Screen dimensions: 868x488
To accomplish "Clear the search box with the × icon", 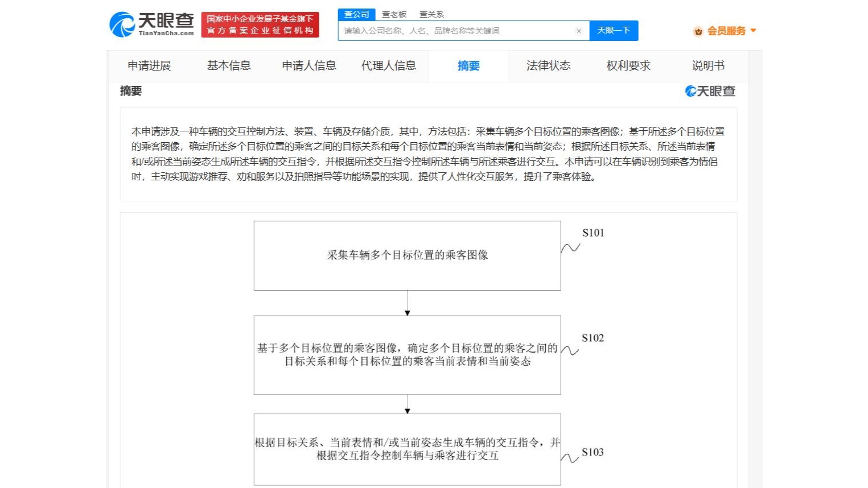I will click(x=579, y=31).
